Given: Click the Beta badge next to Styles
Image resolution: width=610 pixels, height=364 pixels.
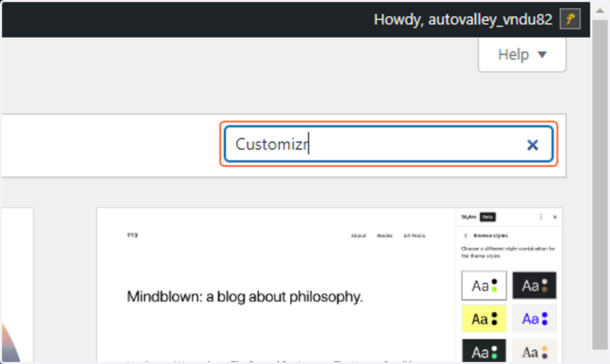Looking at the screenshot, I should pyautogui.click(x=487, y=217).
